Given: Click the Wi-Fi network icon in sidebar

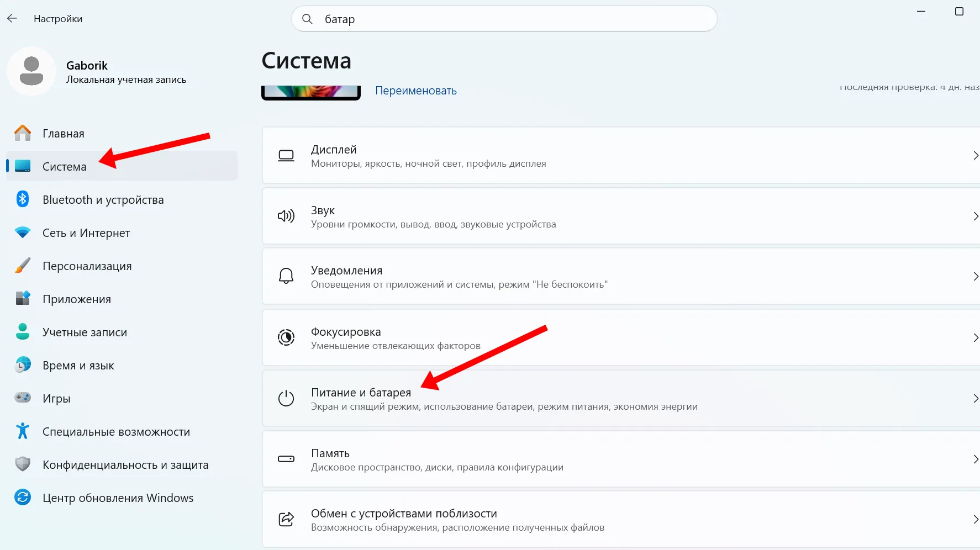Looking at the screenshot, I should point(23,232).
